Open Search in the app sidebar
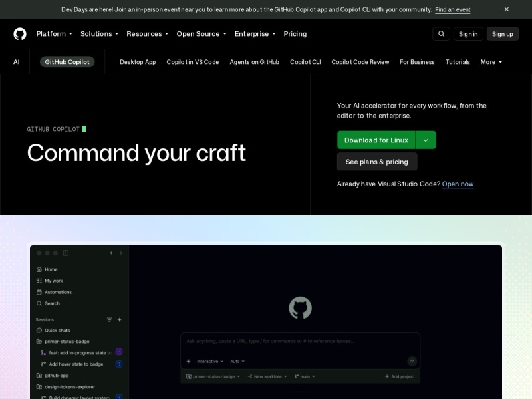The width and height of the screenshot is (532, 399). [x=48, y=303]
